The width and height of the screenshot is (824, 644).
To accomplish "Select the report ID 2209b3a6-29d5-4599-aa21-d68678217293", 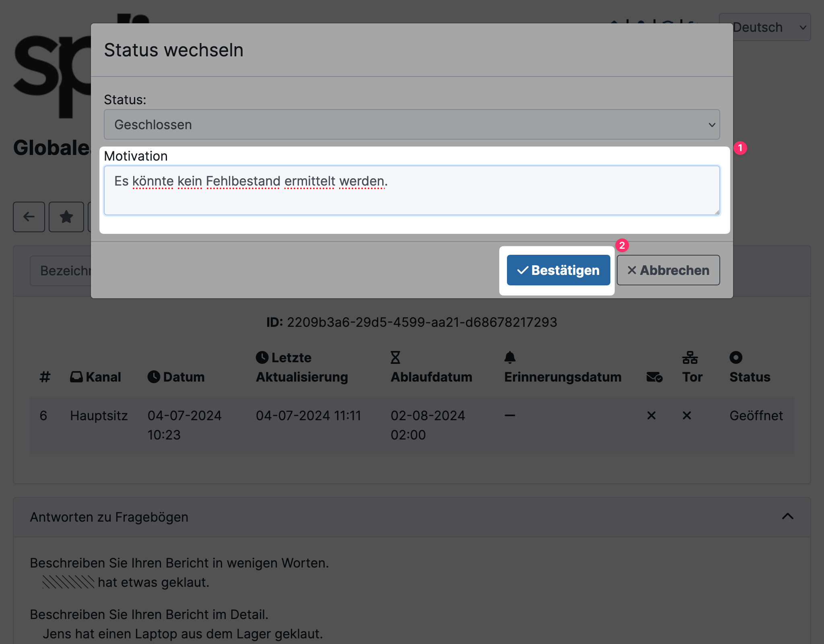I will click(422, 322).
